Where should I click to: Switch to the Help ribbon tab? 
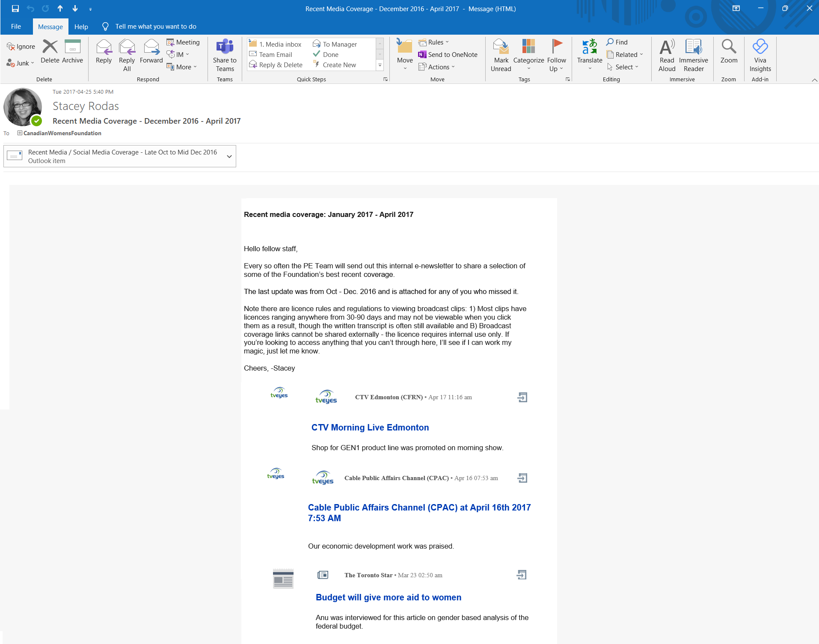[x=81, y=27]
